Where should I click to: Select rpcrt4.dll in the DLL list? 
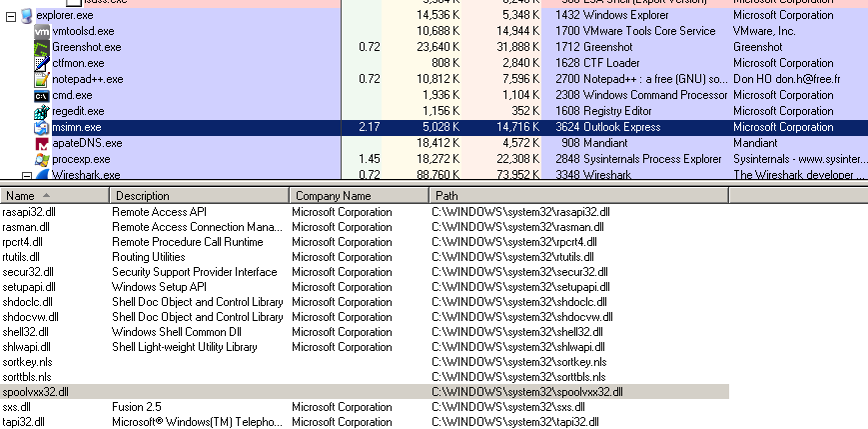tap(365, 242)
